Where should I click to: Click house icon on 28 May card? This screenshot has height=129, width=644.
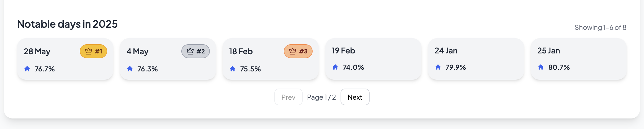[27, 69]
